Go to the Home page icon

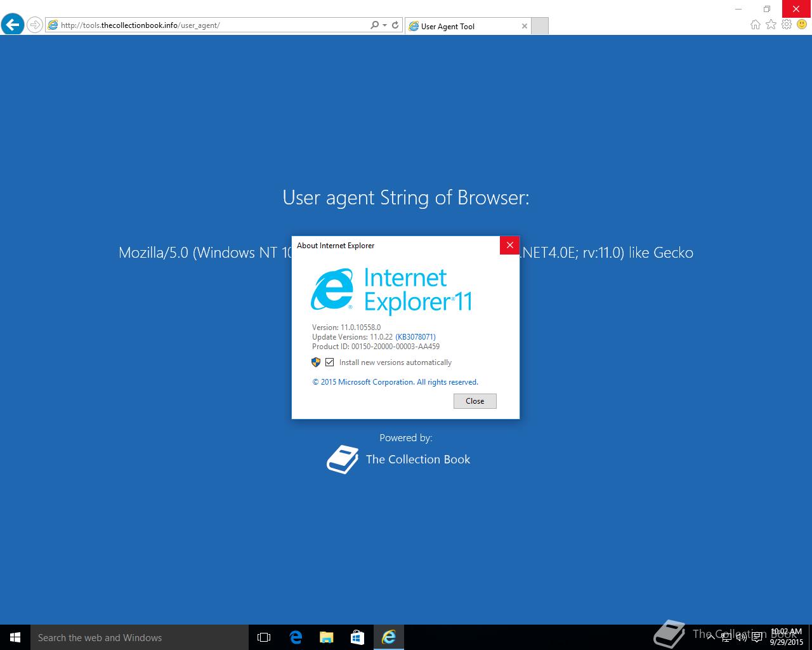(x=755, y=25)
